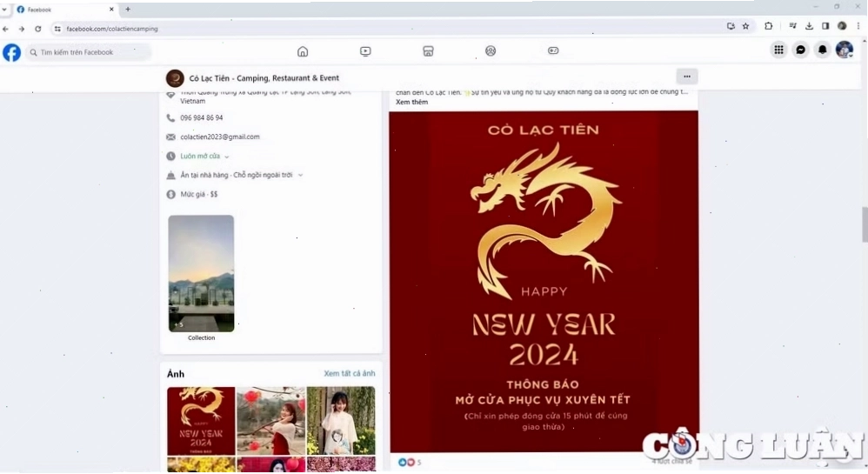Screen dimensions: 868x474
Task: Open the New Year 2024 photo thumbnail
Action: click(201, 421)
